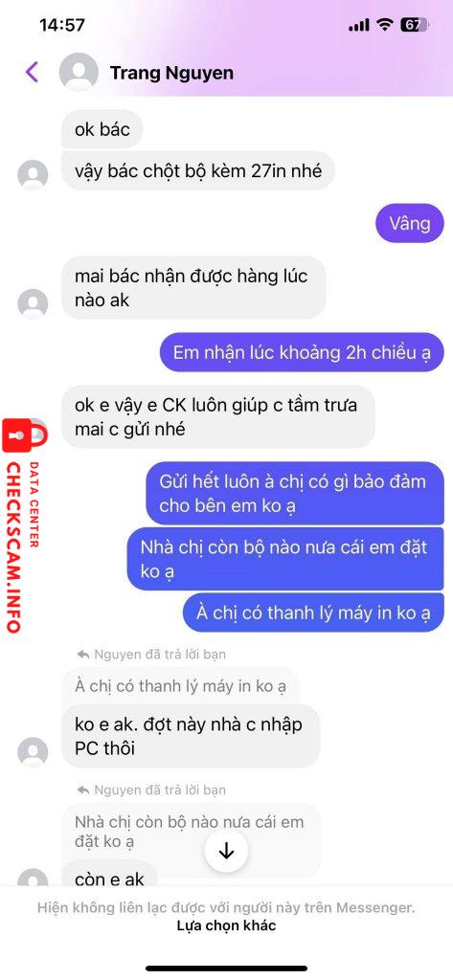Screen dimensions: 453x980
Task: Tap the purple back arrow
Action: tap(32, 72)
